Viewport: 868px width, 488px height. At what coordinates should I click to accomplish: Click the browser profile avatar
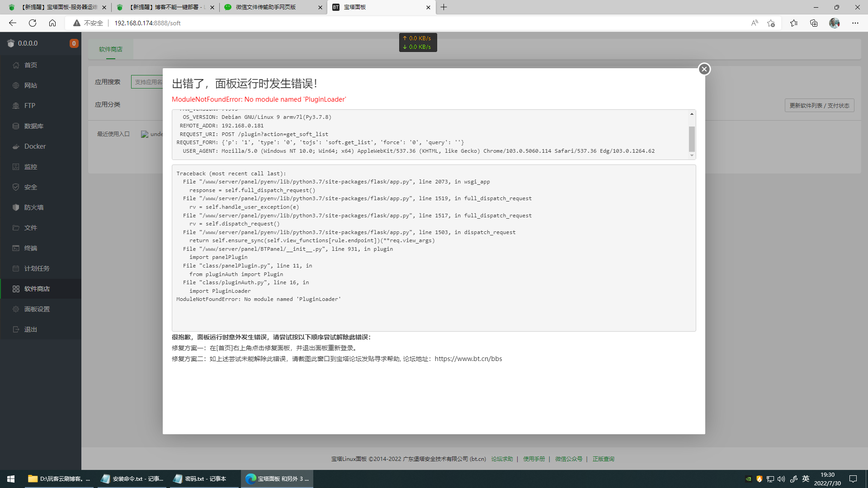(835, 23)
